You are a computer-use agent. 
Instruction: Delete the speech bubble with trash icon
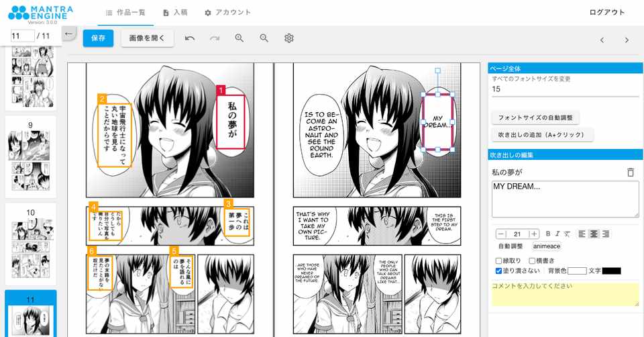631,173
